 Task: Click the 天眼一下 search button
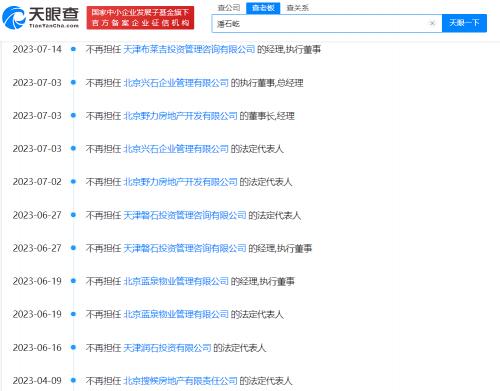(464, 23)
